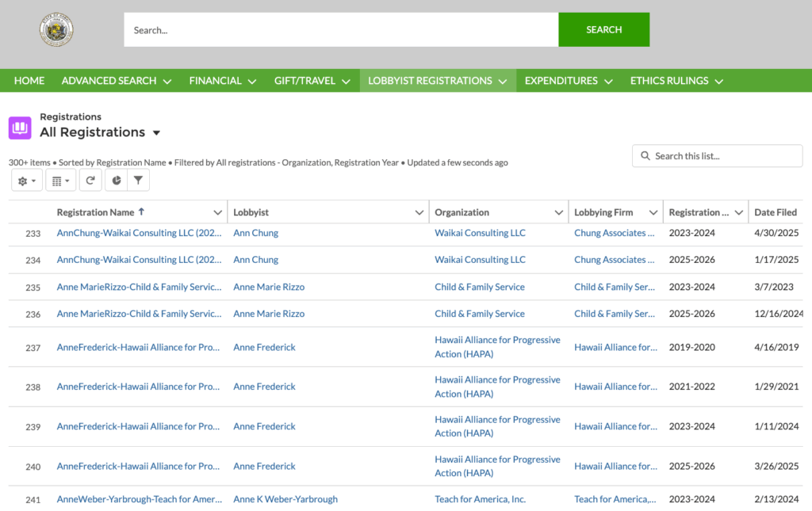Image resolution: width=812 pixels, height=511 pixels.
Task: Open the Waikai Consulting LLC link in row 233
Action: coord(480,233)
